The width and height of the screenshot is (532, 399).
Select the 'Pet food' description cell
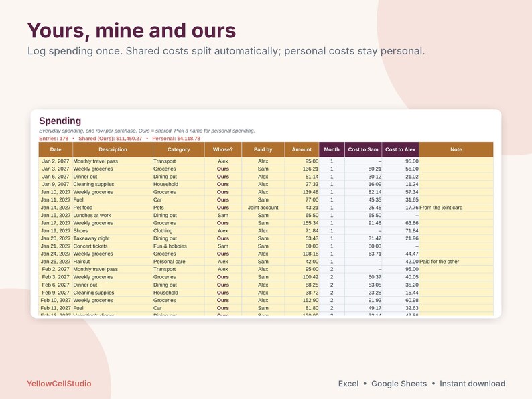[113, 208]
